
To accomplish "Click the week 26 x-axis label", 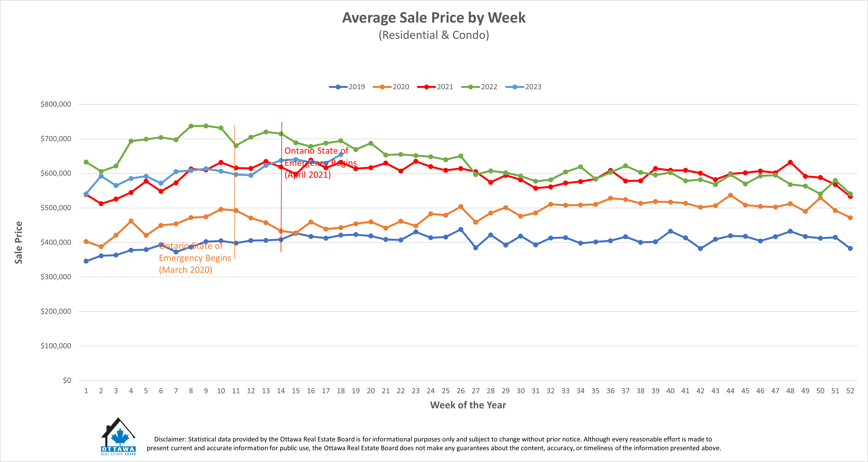I will coord(461,391).
